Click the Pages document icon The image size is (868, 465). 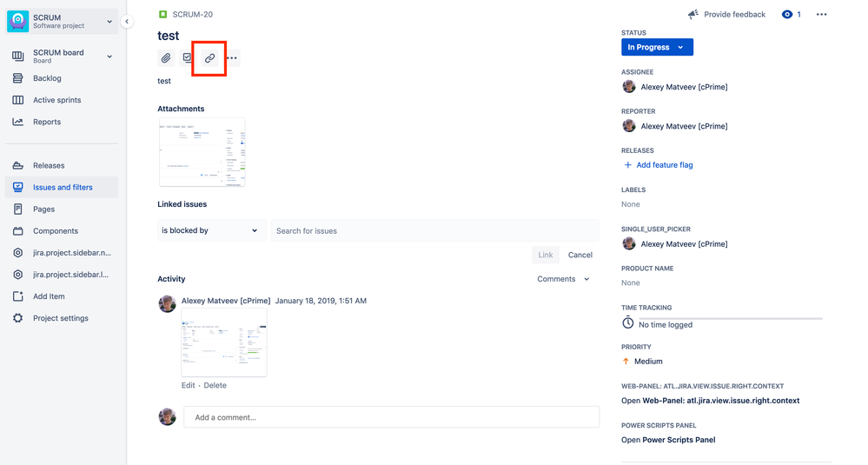17,209
